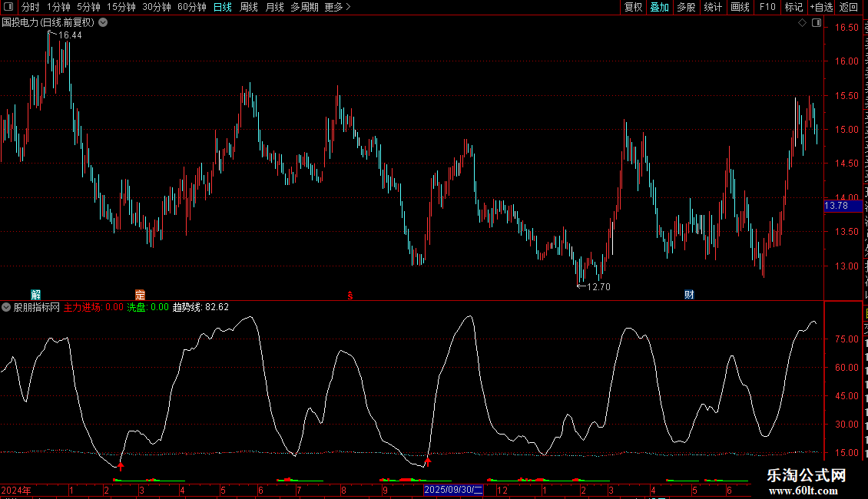Open the 解 info marker on the chart
This screenshot has width=868, height=499.
click(x=35, y=294)
